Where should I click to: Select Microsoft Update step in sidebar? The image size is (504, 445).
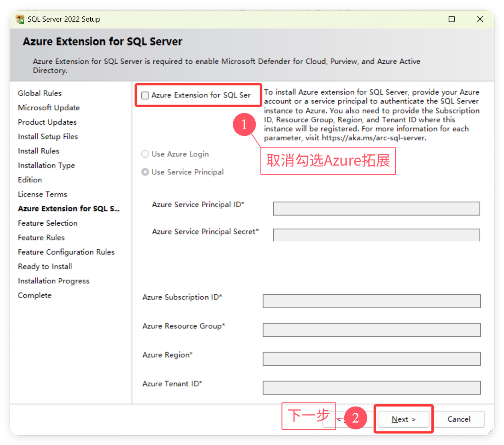pos(49,108)
